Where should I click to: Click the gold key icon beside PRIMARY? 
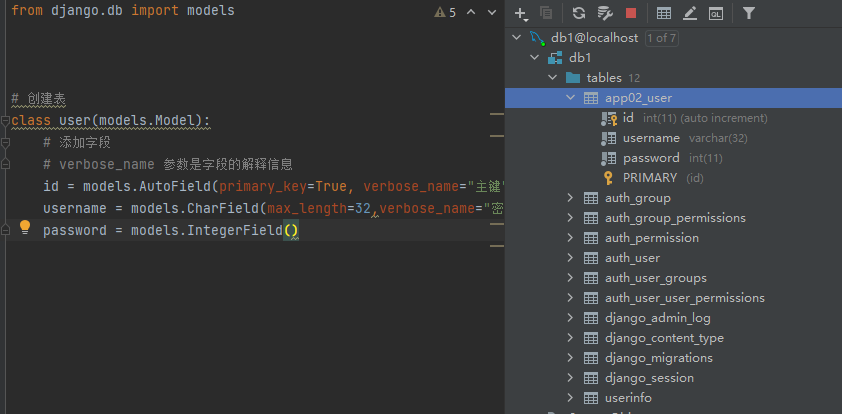click(608, 178)
